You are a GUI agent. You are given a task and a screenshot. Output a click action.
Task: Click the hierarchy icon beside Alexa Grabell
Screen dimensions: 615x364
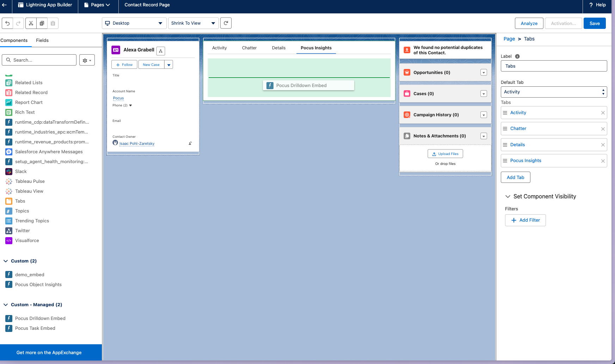(161, 51)
